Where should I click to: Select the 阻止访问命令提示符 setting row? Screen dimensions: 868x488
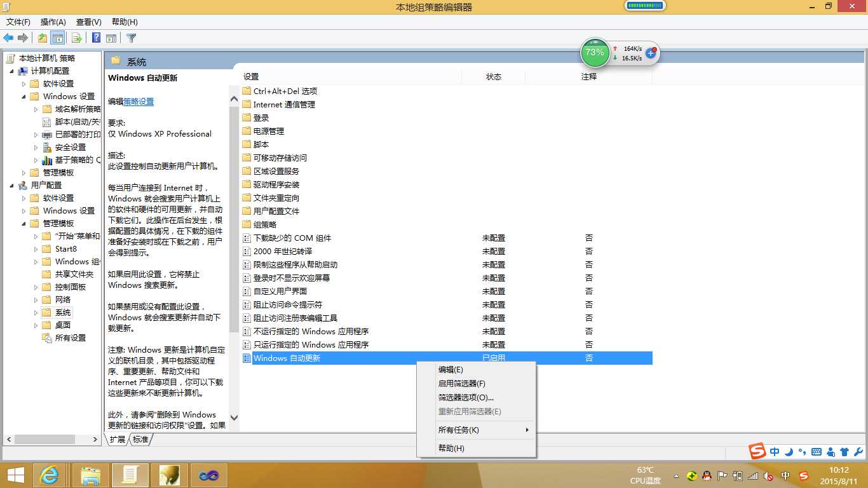447,305
